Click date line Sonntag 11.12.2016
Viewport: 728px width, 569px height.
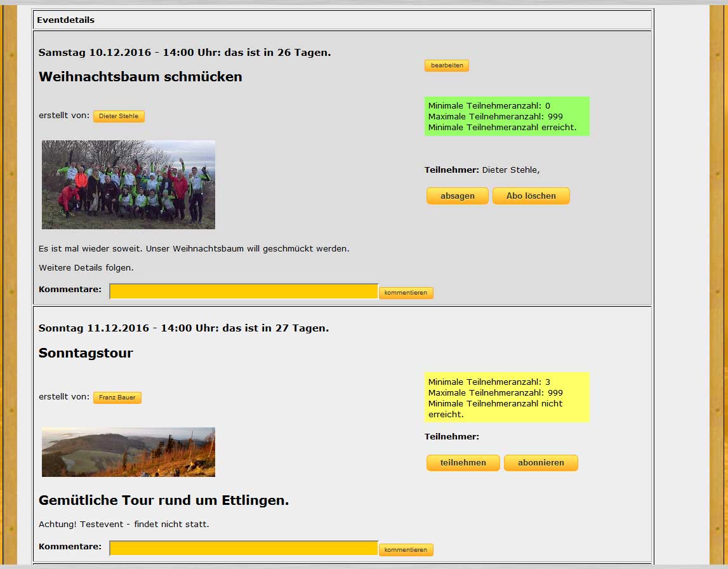(184, 328)
